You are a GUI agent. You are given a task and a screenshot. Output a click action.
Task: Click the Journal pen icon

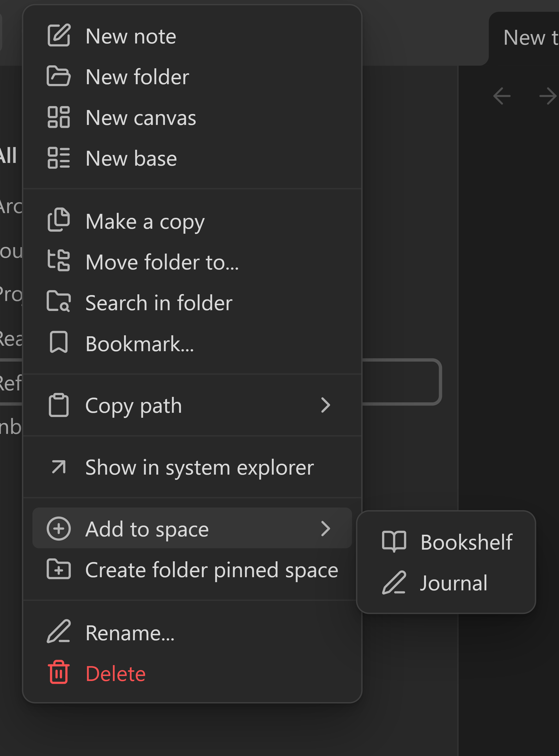click(x=394, y=582)
